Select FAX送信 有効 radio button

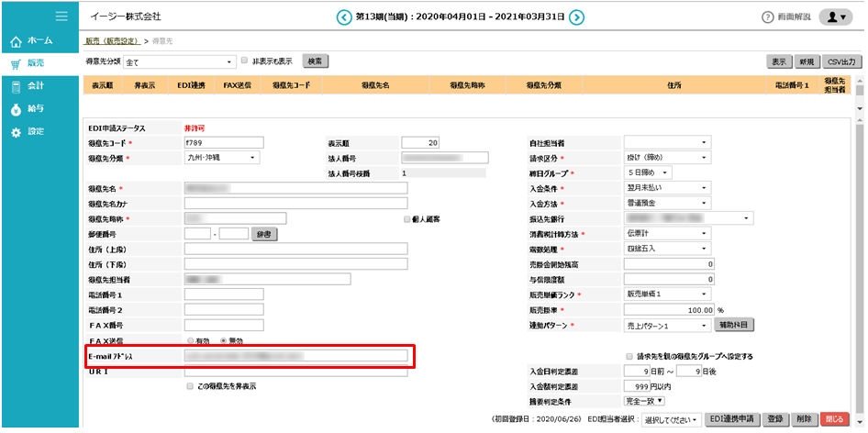point(191,339)
